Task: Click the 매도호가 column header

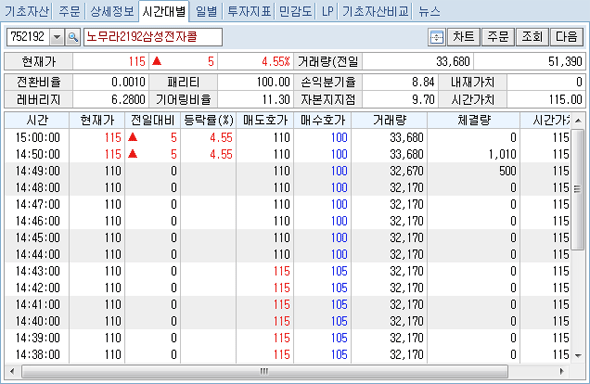Action: tap(265, 120)
